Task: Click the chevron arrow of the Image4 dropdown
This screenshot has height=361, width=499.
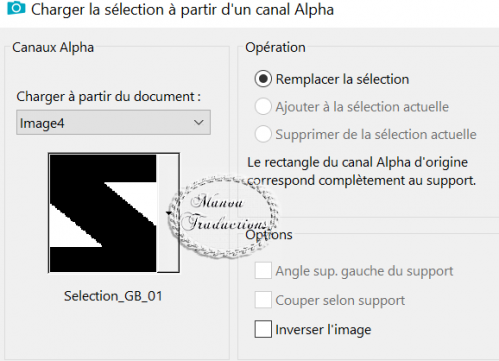Action: coord(199,123)
